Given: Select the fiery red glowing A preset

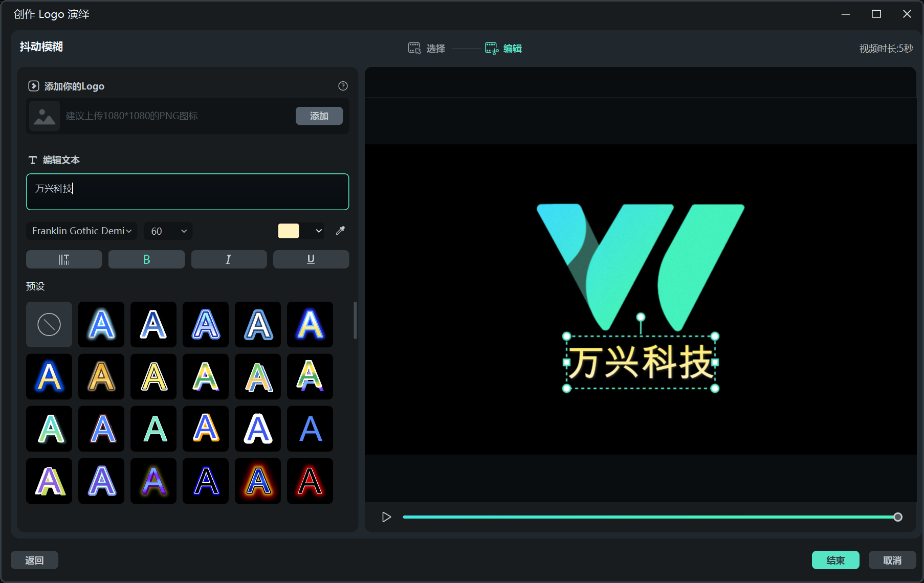Looking at the screenshot, I should tap(257, 481).
